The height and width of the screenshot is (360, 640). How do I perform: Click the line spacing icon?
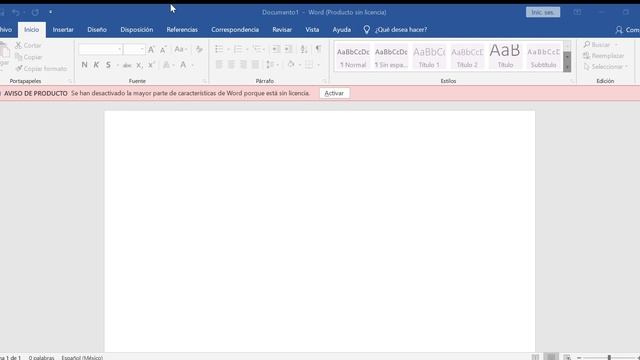269,64
